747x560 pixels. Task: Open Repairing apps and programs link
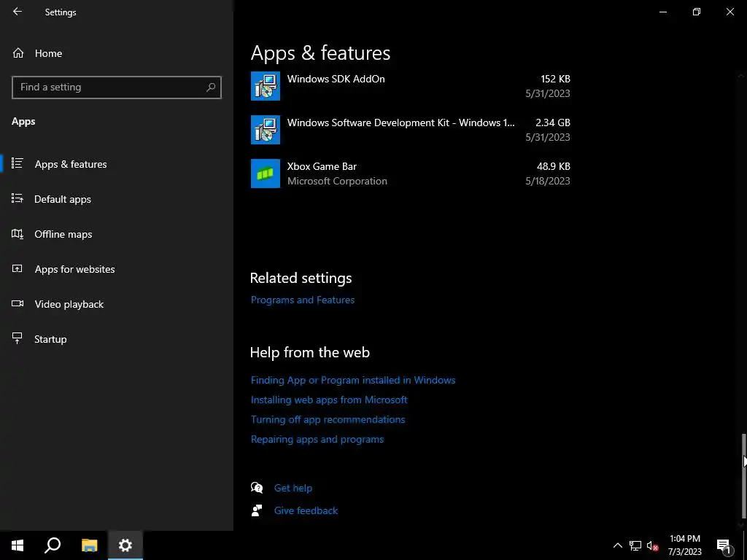317,439
